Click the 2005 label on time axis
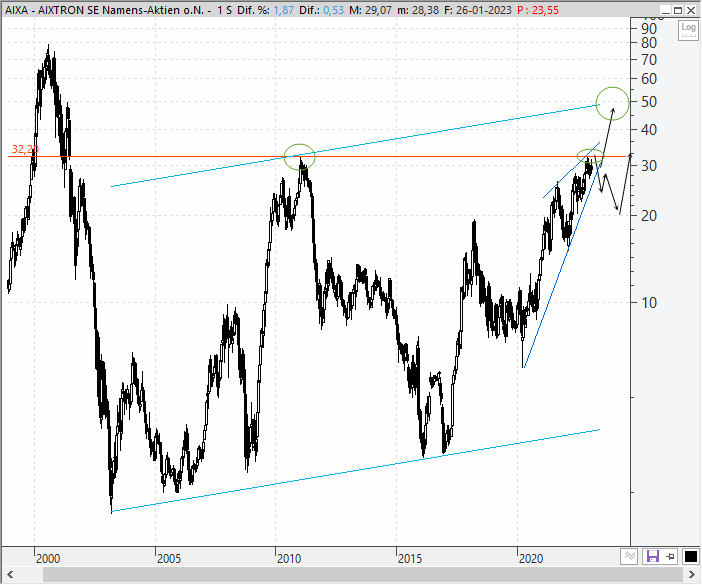 click(x=169, y=559)
